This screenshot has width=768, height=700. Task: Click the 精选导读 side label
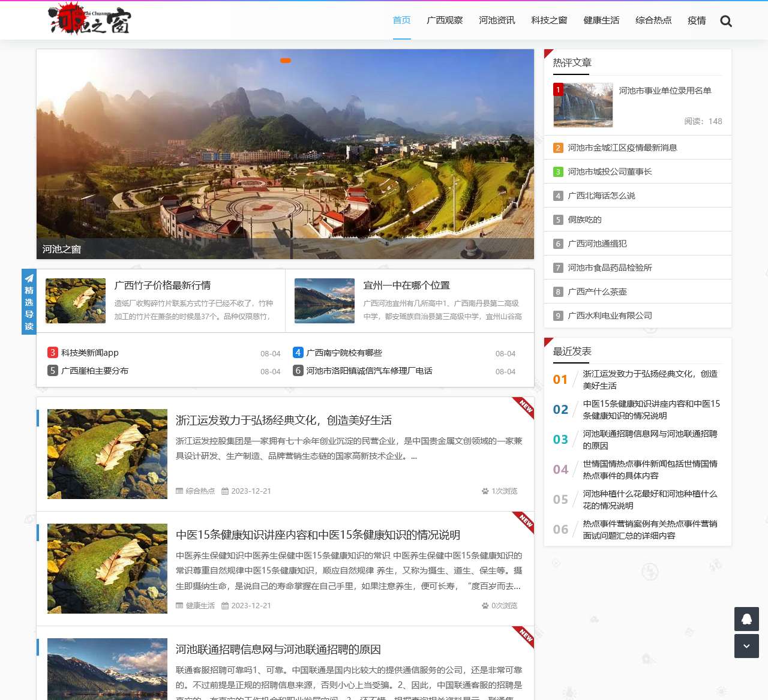pos(29,302)
